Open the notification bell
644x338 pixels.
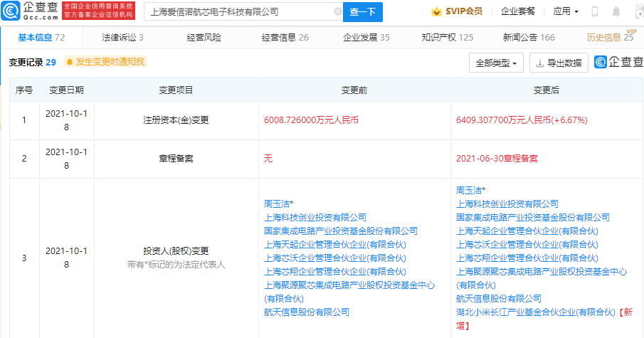pos(616,11)
